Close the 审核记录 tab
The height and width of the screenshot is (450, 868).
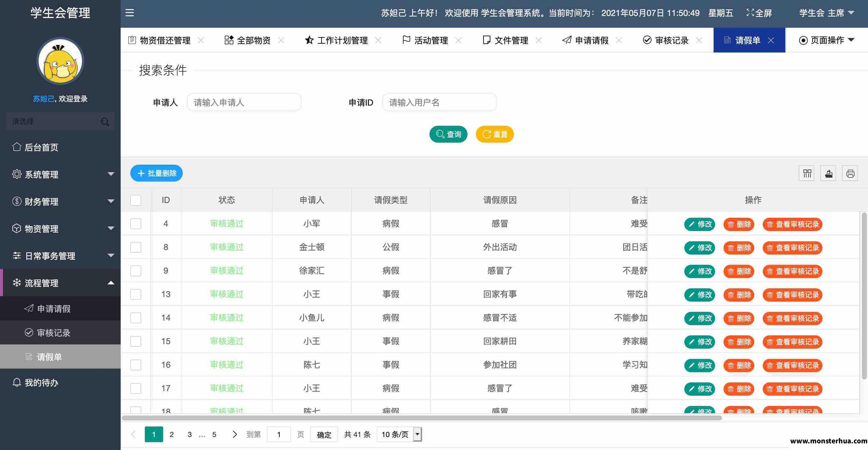pyautogui.click(x=699, y=40)
